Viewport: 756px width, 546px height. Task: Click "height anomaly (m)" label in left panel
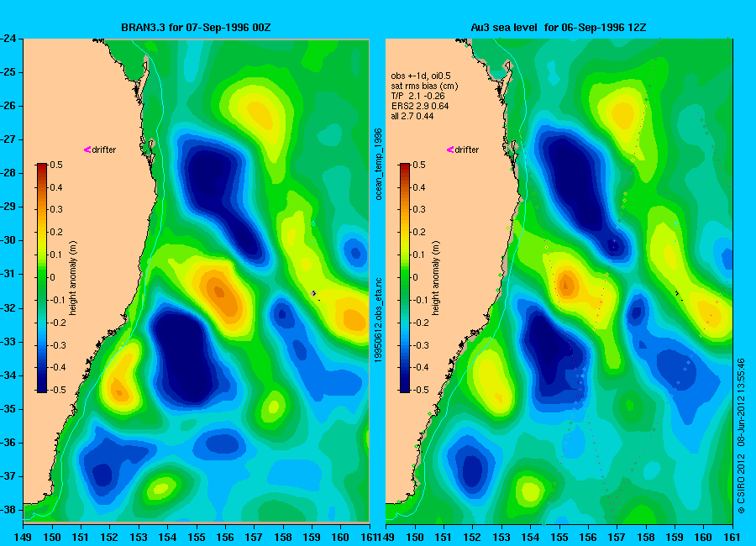(73, 278)
